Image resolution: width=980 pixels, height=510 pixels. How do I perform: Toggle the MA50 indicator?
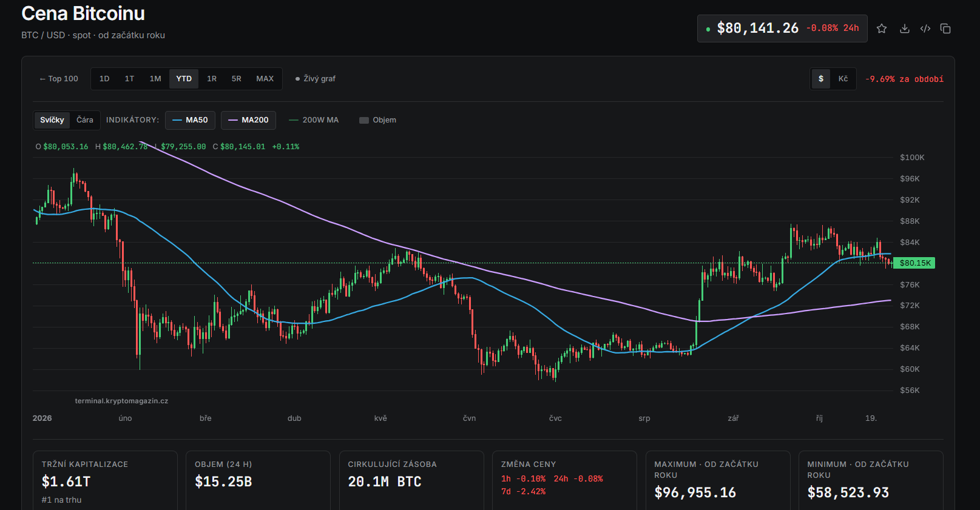tap(190, 120)
